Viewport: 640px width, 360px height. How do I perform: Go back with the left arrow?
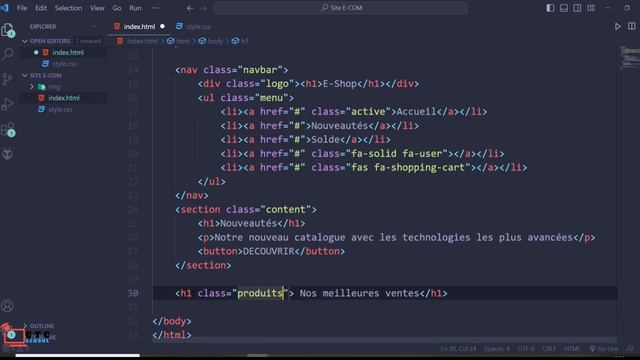[190, 8]
